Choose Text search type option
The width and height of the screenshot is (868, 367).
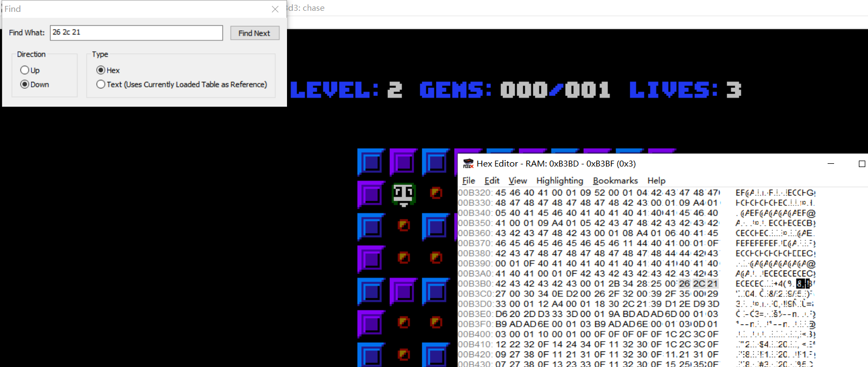101,84
